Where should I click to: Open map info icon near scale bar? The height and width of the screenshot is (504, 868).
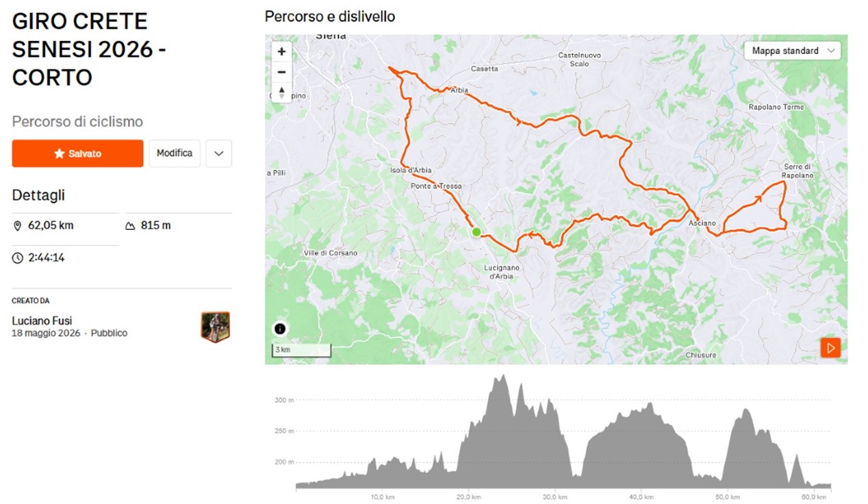279,329
